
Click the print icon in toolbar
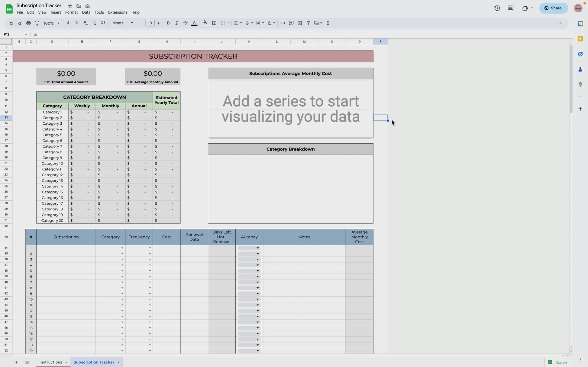tap(28, 23)
